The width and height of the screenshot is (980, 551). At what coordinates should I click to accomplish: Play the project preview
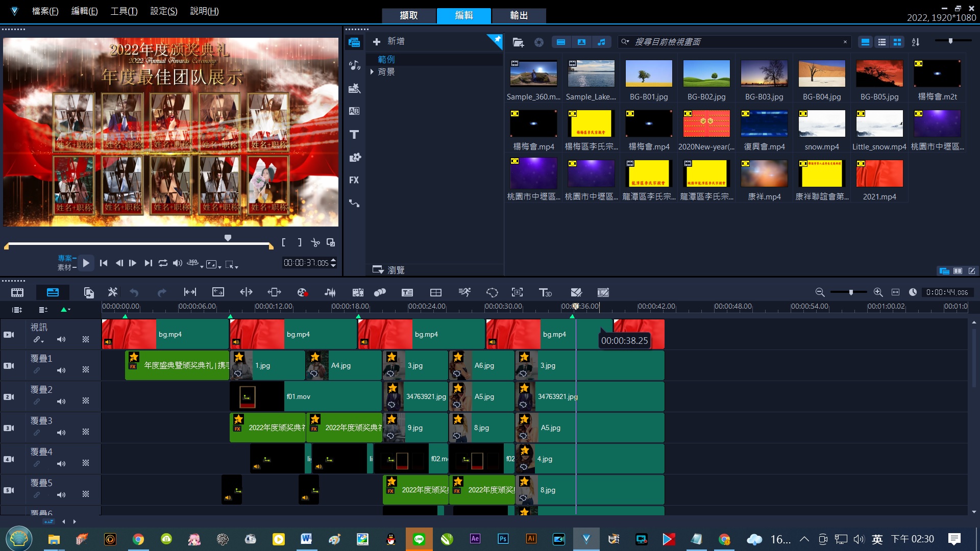tap(86, 263)
